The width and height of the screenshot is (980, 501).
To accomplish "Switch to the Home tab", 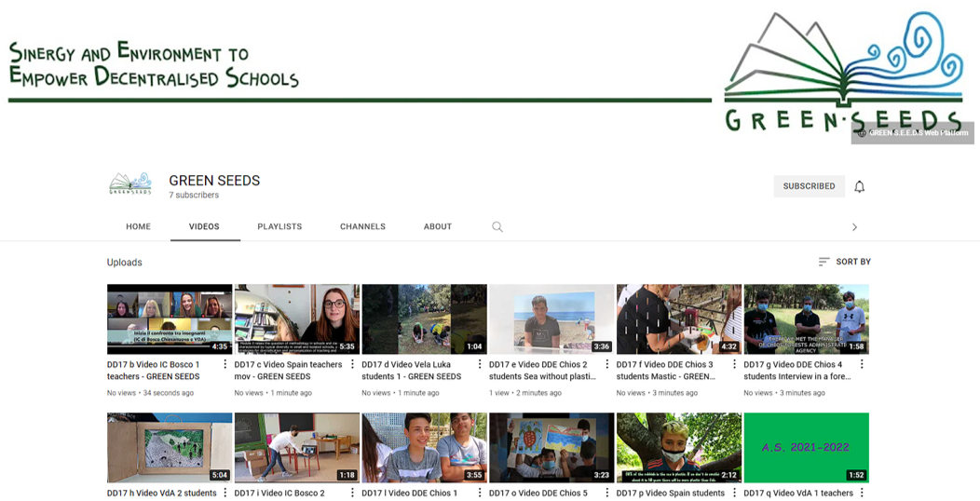I will point(138,227).
